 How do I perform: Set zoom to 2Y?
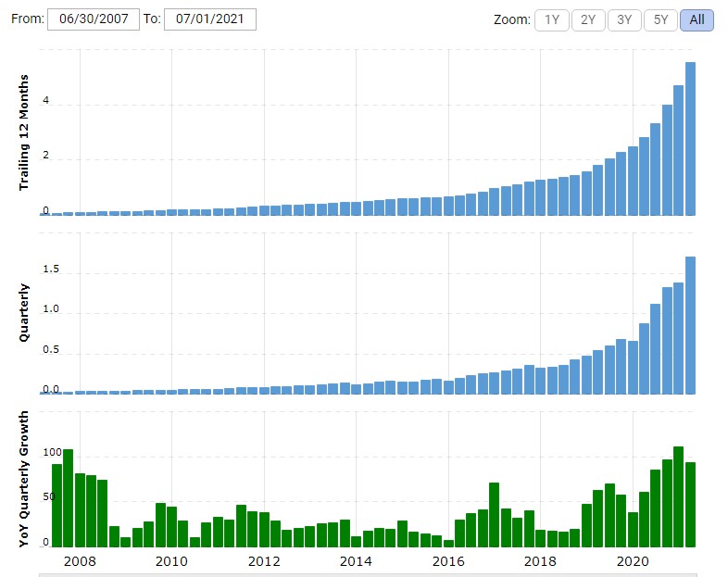click(x=588, y=20)
